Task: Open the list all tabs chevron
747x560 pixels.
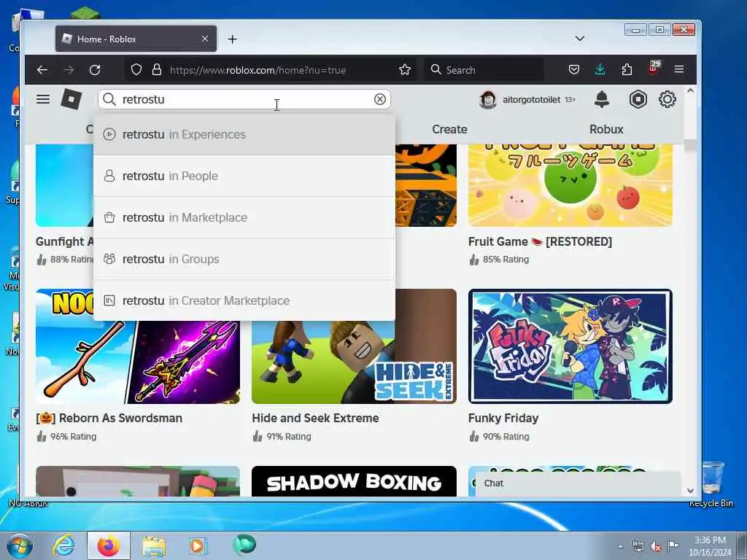Action: (x=580, y=39)
